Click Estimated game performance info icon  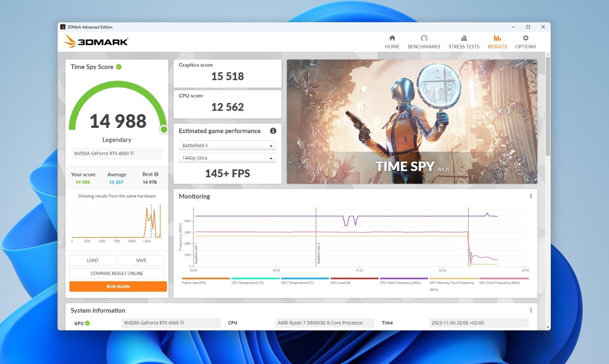[273, 131]
